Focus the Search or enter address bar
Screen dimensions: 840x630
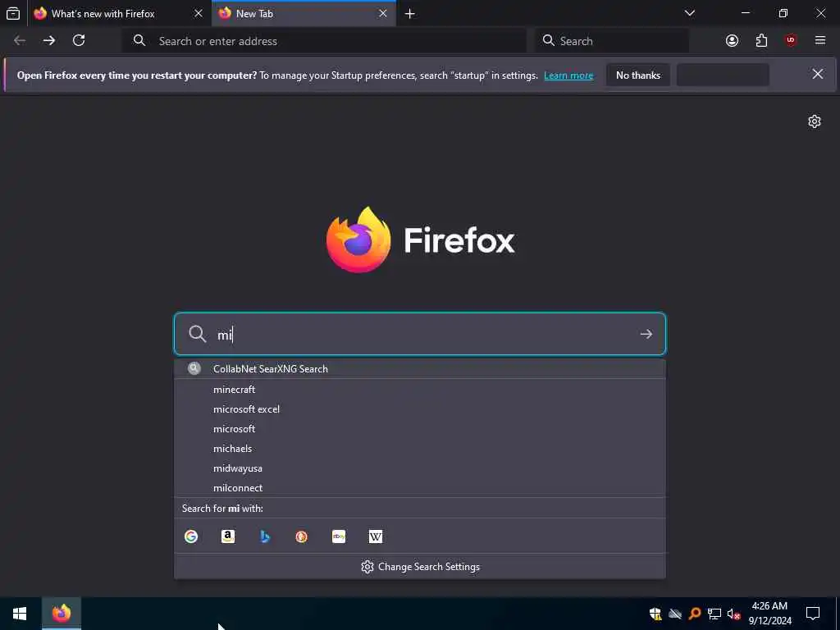(x=325, y=41)
